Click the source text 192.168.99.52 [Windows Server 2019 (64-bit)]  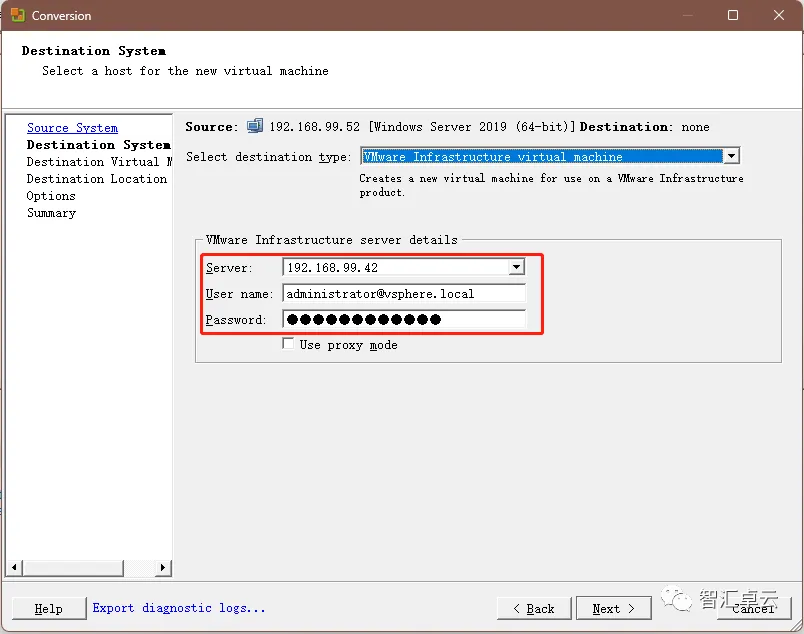coord(423,127)
